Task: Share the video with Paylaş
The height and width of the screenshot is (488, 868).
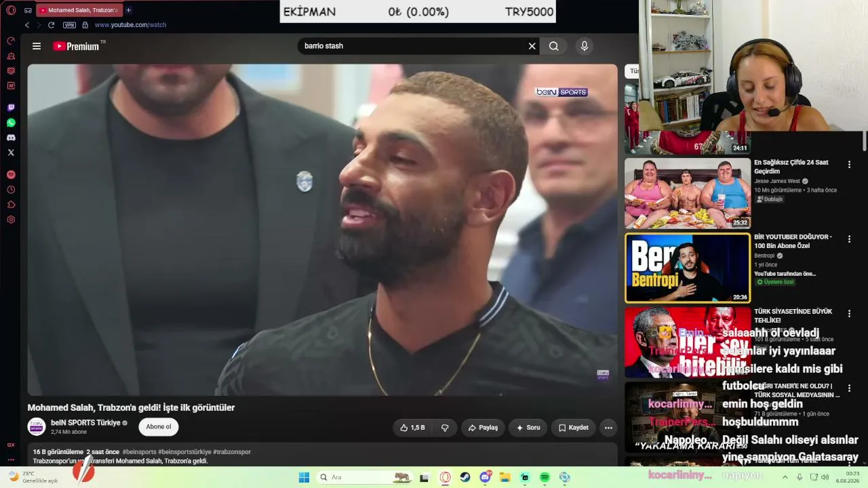Action: tap(483, 428)
